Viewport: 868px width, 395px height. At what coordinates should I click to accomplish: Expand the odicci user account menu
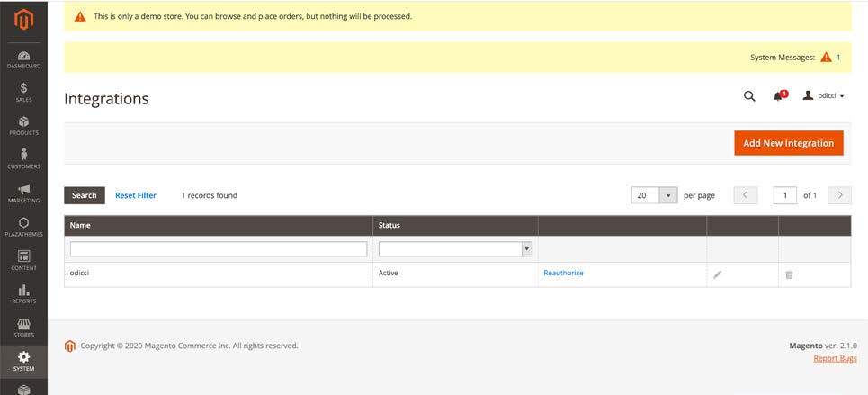pyautogui.click(x=823, y=96)
